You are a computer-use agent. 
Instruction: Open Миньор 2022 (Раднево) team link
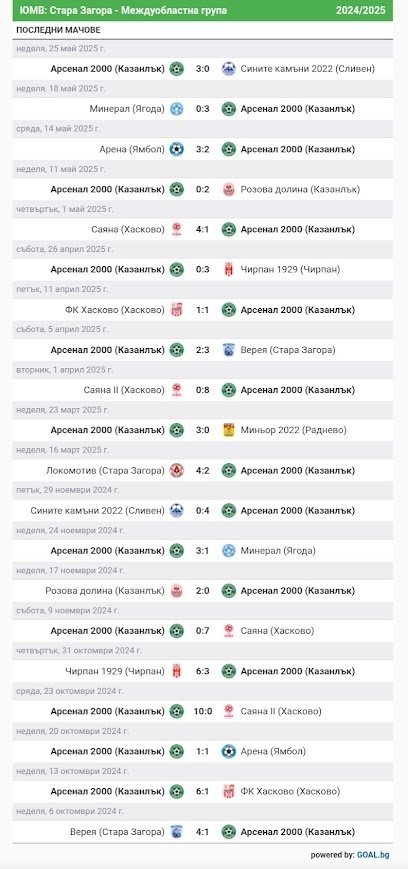[x=293, y=430]
